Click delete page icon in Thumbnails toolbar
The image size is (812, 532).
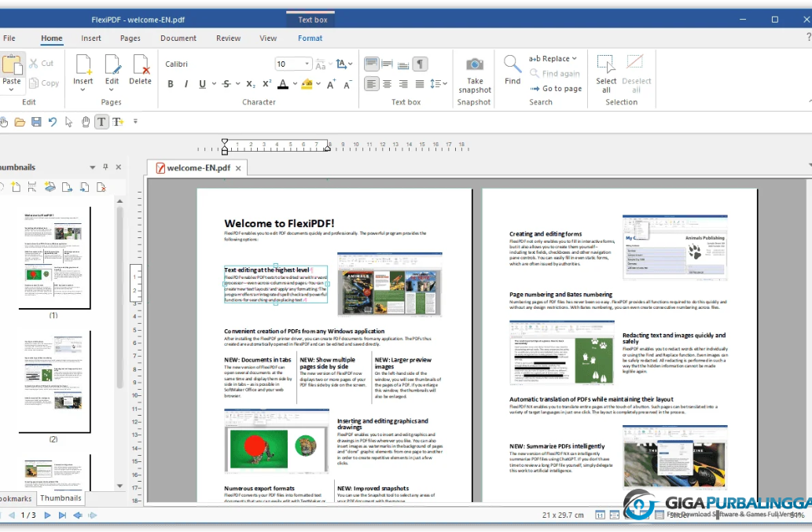(101, 187)
